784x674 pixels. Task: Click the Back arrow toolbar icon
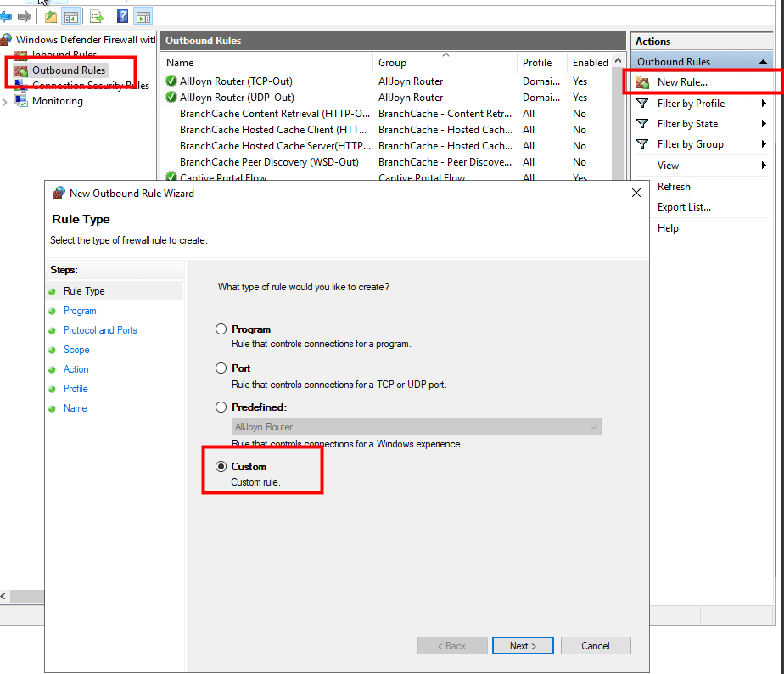7,16
